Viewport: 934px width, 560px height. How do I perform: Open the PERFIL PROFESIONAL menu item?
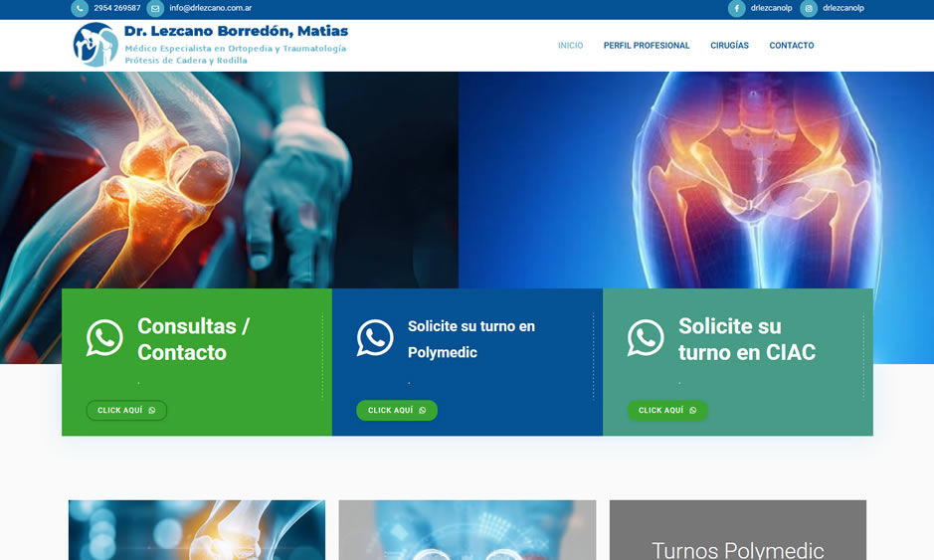647,46
